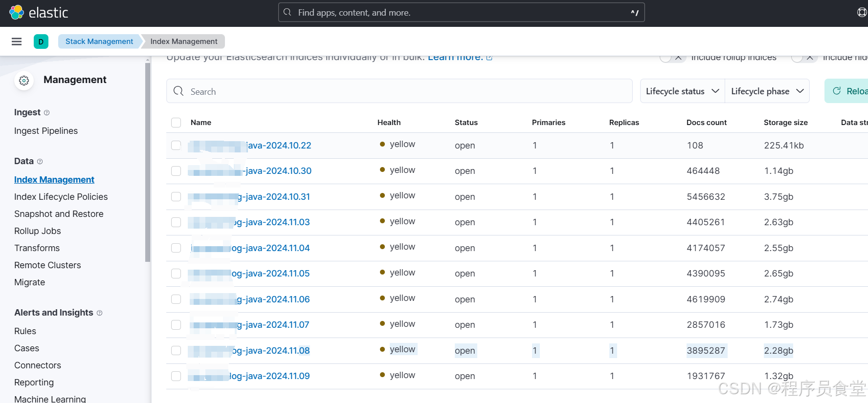Image resolution: width=868 pixels, height=403 pixels.
Task: Select Index Management in sidebar
Action: coord(54,180)
